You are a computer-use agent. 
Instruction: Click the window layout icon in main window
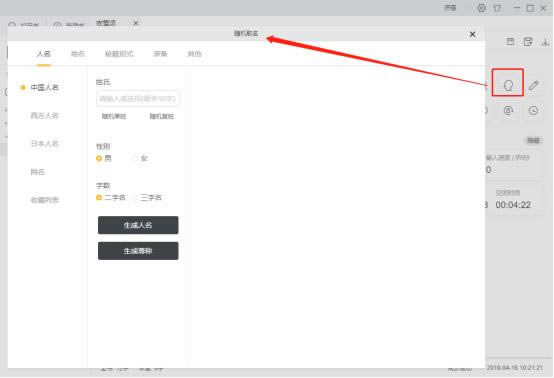(510, 42)
